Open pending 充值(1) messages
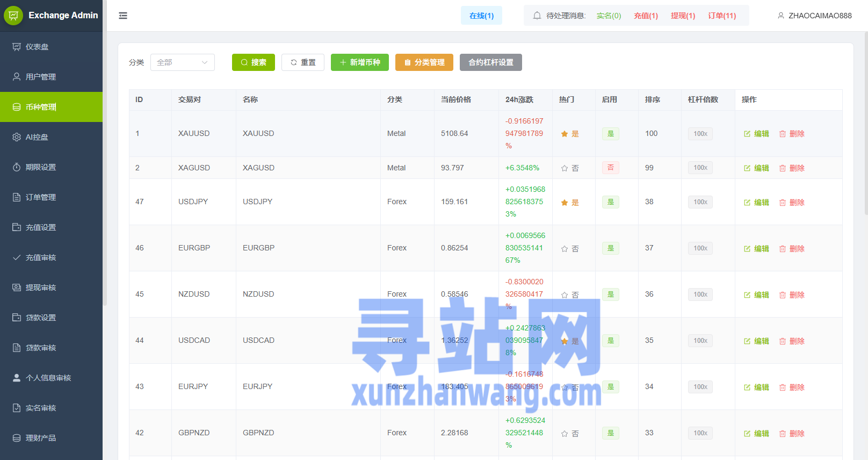The width and height of the screenshot is (868, 460). point(646,16)
